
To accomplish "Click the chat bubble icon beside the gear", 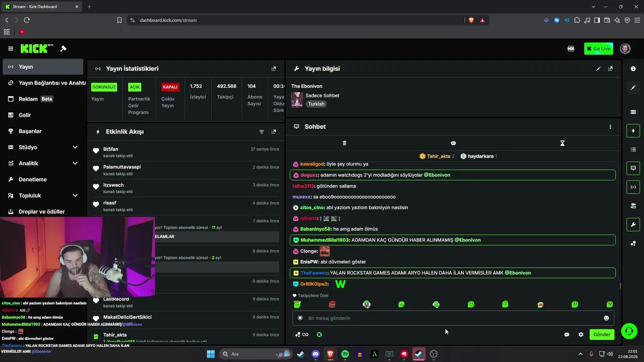I will click(x=567, y=334).
